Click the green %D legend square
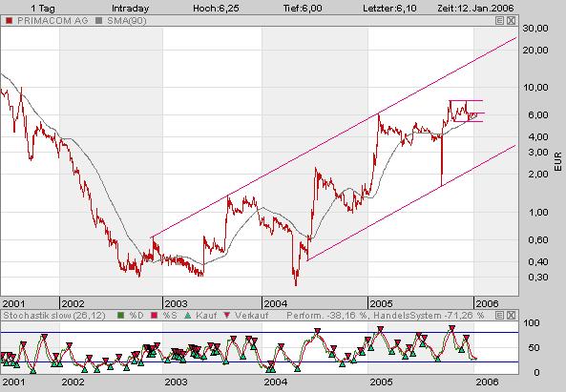 click(x=121, y=316)
